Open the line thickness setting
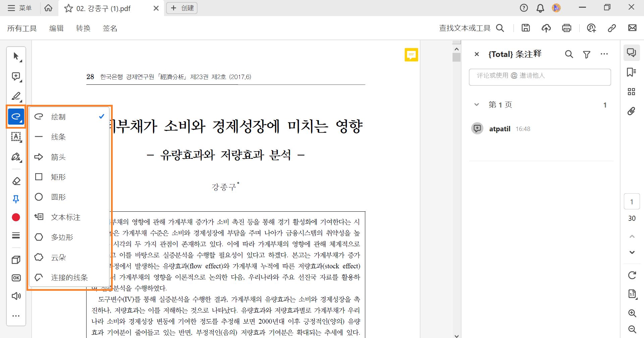 pos(16,235)
